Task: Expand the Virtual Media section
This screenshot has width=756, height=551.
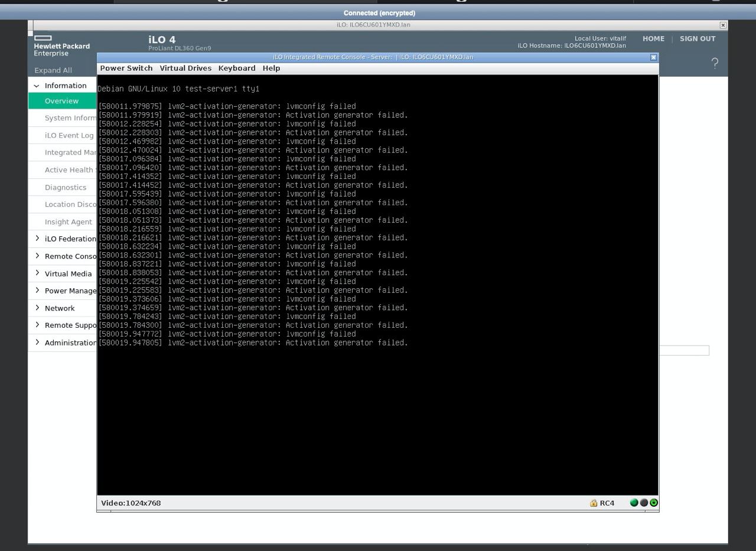Action: coord(38,273)
